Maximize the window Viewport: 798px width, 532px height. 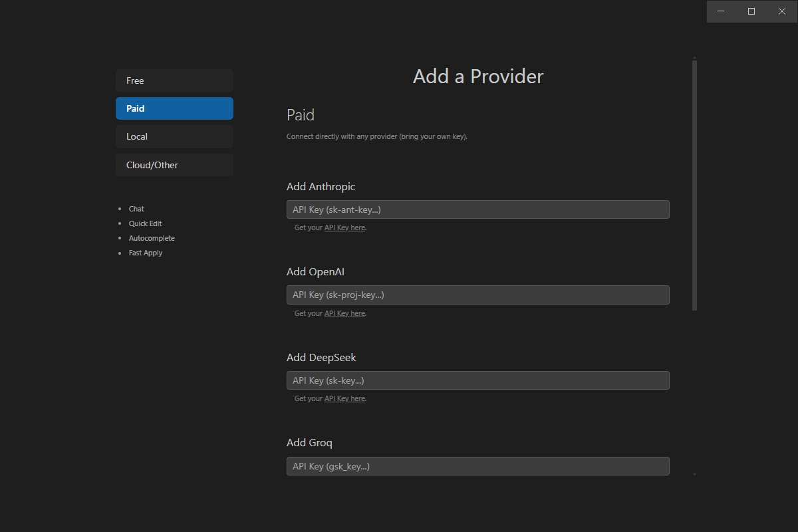(751, 11)
